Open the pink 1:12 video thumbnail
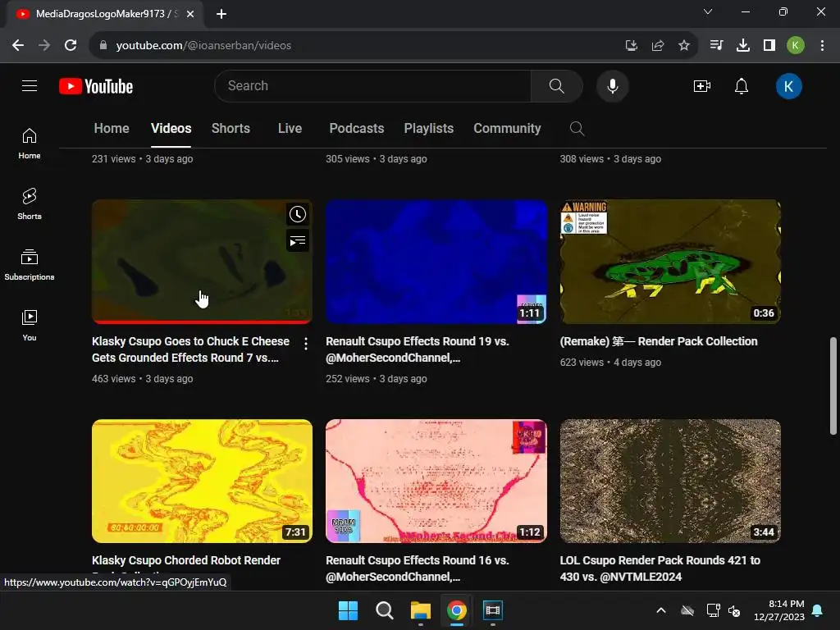Image resolution: width=840 pixels, height=630 pixels. click(x=436, y=481)
